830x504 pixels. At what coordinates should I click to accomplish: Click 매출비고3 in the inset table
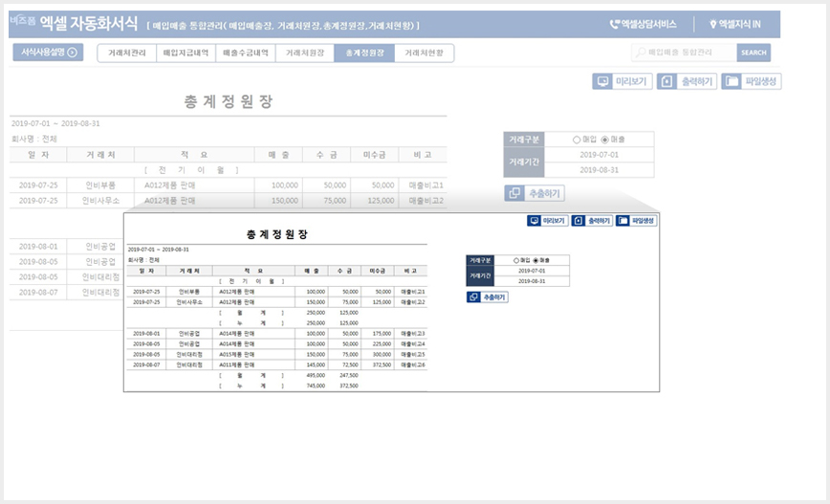tap(413, 334)
